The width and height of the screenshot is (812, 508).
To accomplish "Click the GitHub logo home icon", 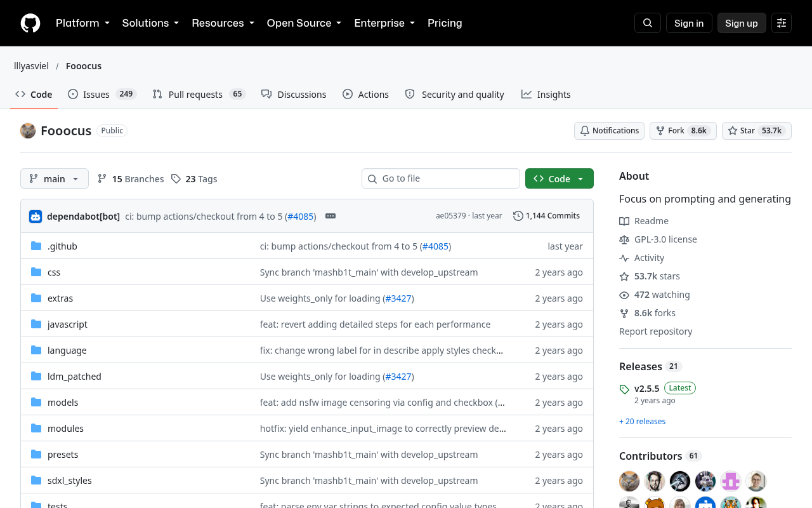I will [30, 23].
